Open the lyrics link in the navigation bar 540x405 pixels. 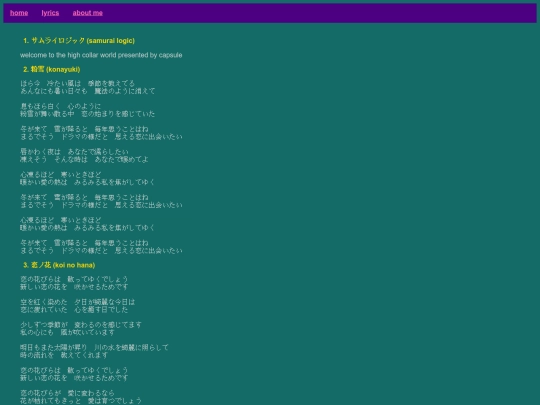coord(50,13)
